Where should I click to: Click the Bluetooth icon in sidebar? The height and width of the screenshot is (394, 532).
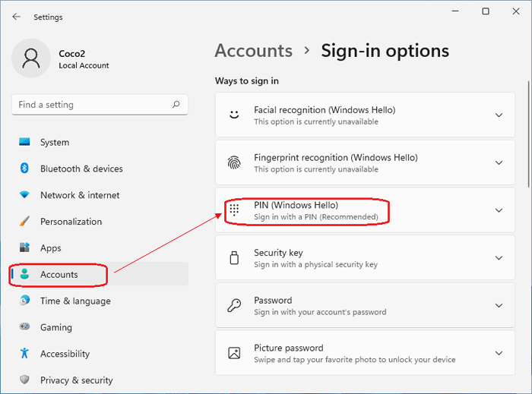[x=24, y=168]
